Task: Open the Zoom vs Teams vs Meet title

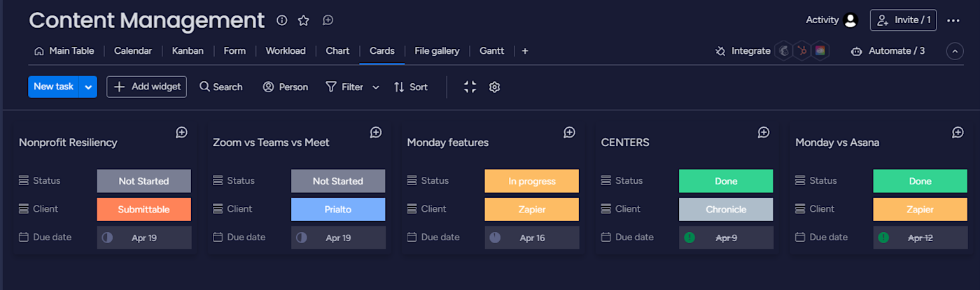Action: 271,143
